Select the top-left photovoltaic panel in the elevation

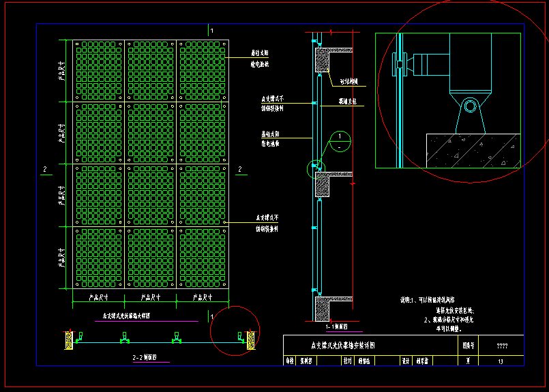coord(99,70)
